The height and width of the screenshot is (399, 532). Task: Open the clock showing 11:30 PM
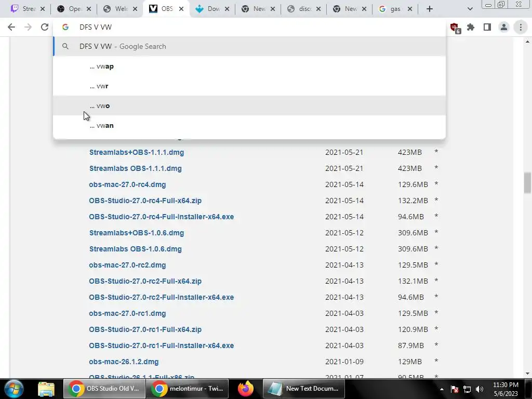coord(506,389)
